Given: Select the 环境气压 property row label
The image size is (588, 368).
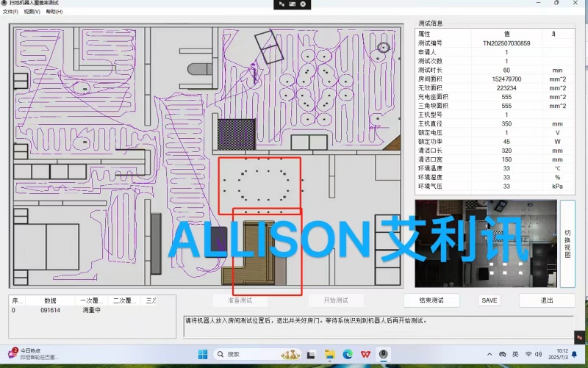Looking at the screenshot, I should click(x=430, y=187).
